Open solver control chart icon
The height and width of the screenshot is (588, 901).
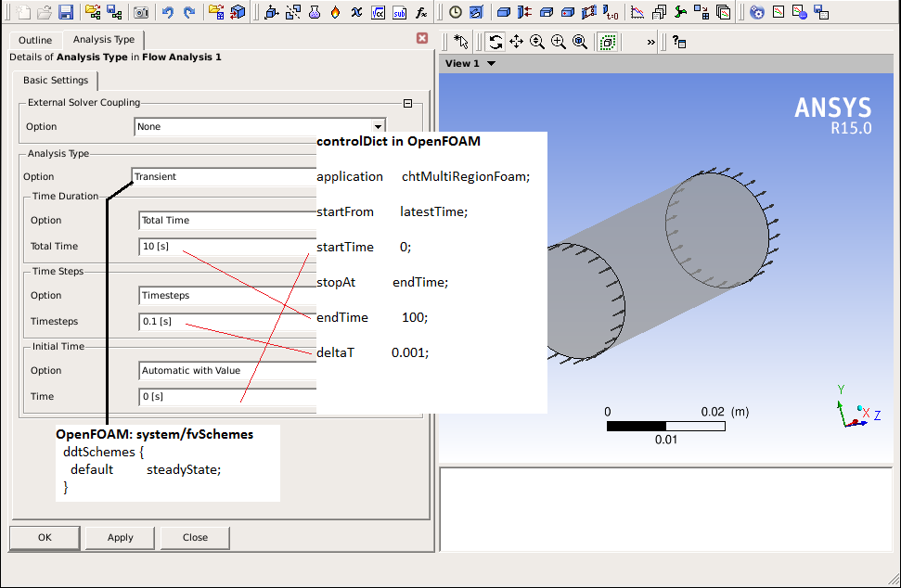pos(637,11)
